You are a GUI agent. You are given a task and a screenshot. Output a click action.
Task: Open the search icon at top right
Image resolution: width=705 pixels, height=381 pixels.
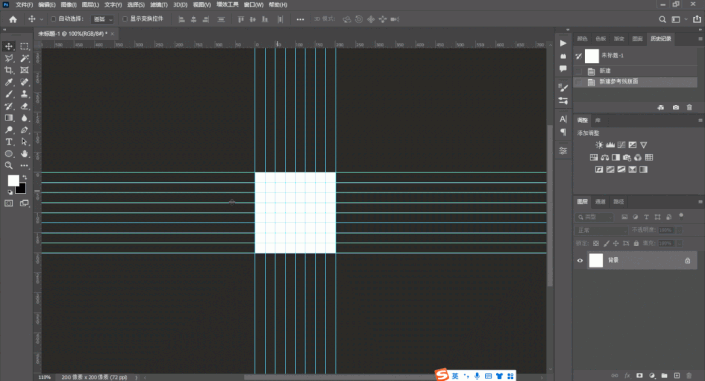(x=662, y=19)
